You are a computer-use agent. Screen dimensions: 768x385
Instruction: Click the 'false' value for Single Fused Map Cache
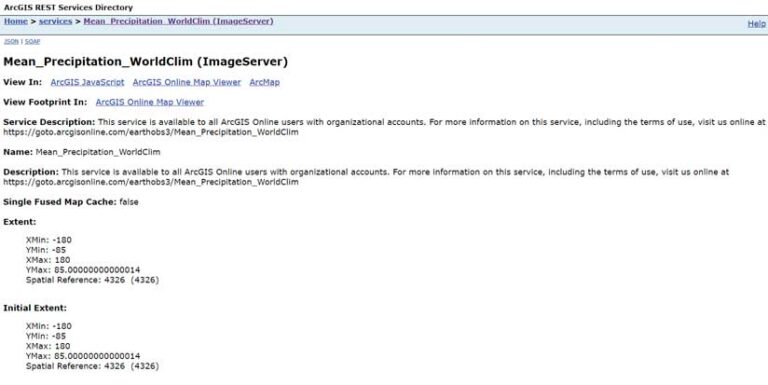click(x=129, y=202)
